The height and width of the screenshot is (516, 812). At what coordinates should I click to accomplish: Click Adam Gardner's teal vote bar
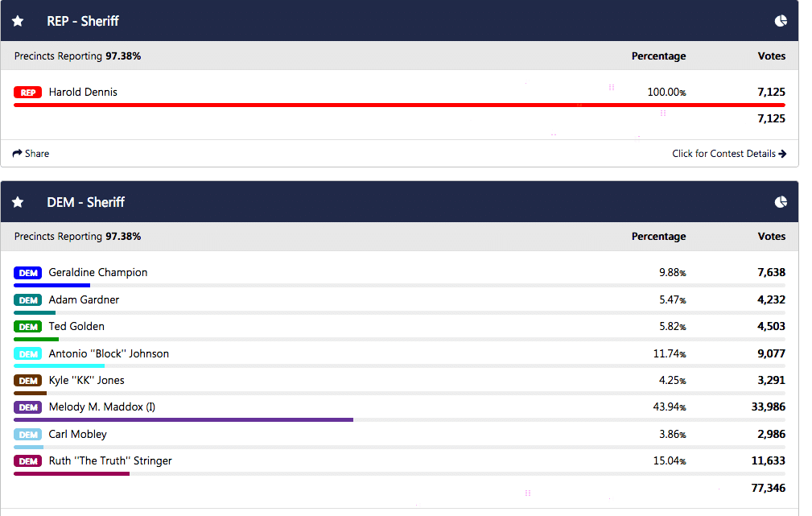[x=35, y=312]
